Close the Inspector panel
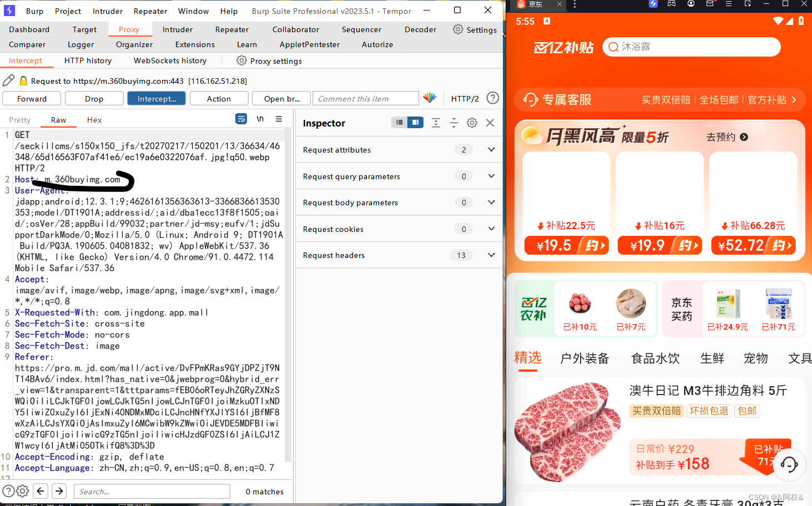Screen dimensions: 812x506 point(490,123)
